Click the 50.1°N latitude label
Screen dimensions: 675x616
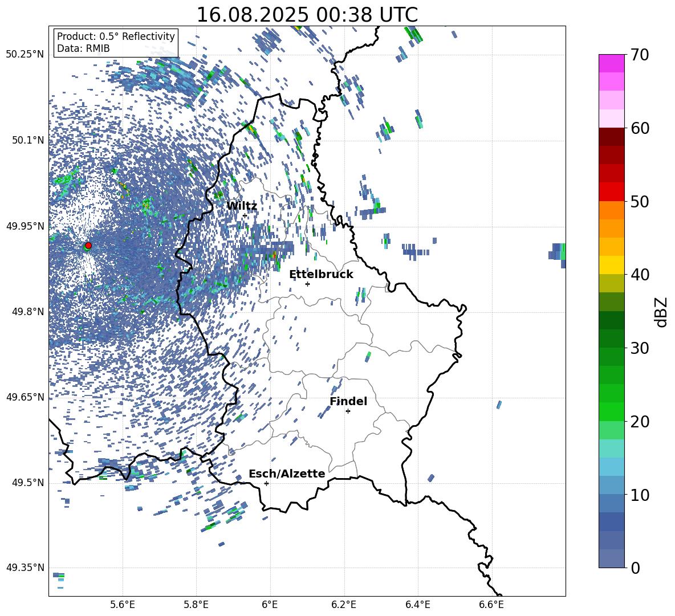(x=28, y=140)
